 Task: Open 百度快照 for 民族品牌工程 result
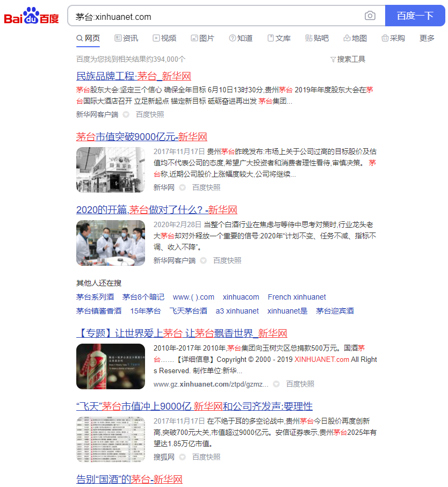(150, 114)
